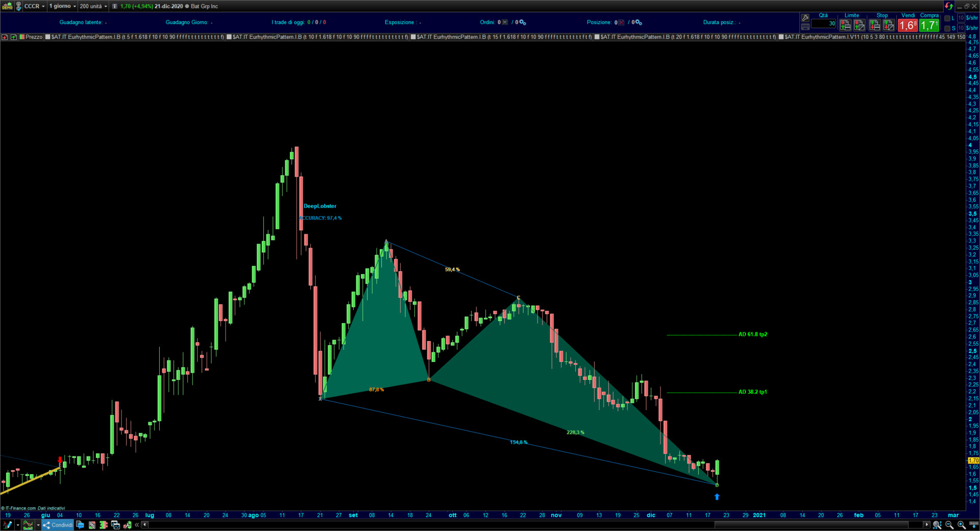Click the 'ACCURACY: 97,4 %' label
Screen dimensions: 980x531
(321, 218)
